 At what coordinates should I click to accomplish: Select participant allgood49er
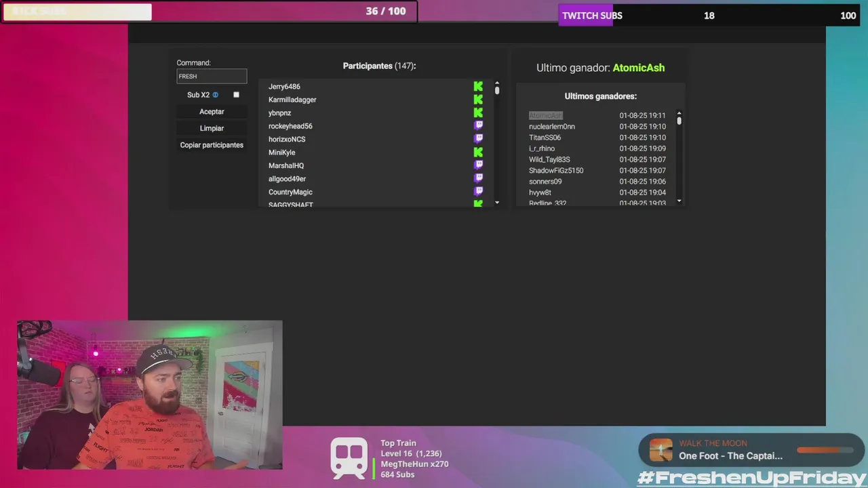tap(287, 179)
